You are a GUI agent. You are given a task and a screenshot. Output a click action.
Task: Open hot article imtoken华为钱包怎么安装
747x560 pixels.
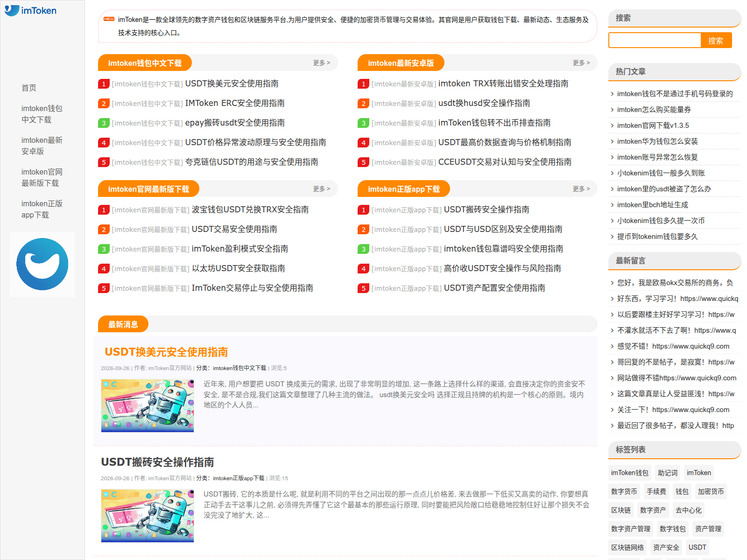(657, 141)
